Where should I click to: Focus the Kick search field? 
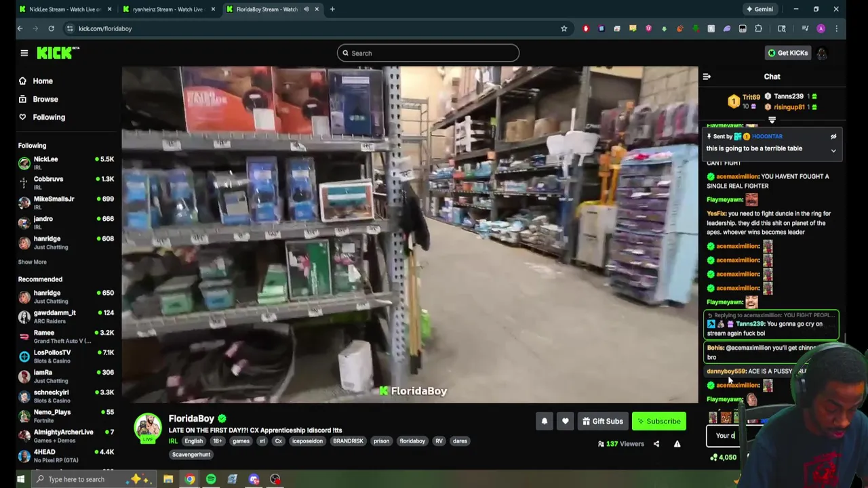point(428,53)
